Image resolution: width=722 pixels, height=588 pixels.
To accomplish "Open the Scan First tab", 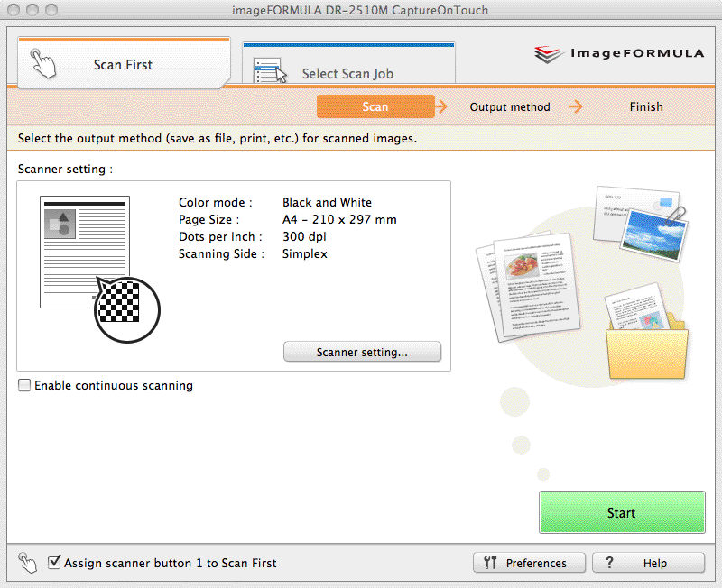I will click(x=124, y=62).
